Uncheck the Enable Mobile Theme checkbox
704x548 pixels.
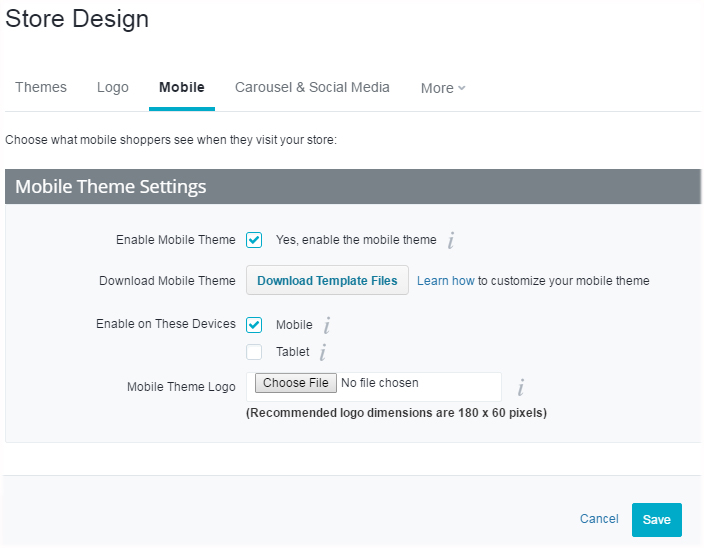pyautogui.click(x=254, y=240)
